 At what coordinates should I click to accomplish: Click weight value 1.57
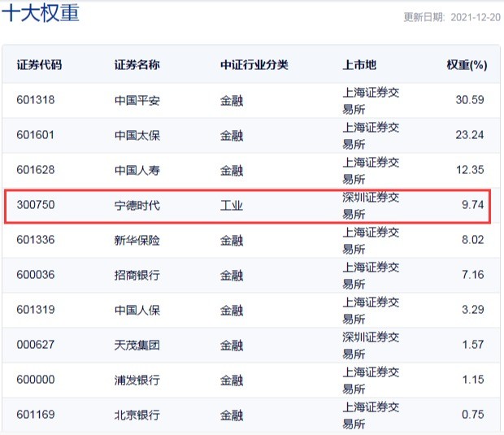[473, 346]
